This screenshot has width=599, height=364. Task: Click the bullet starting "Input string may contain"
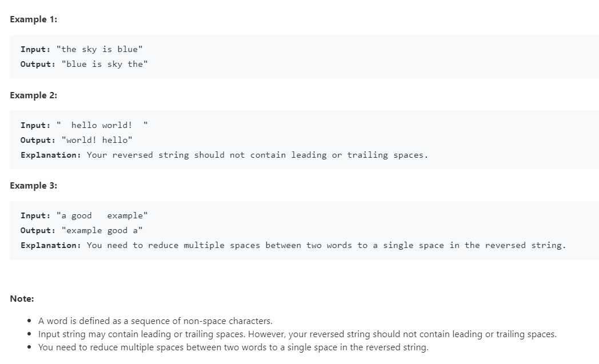(297, 334)
